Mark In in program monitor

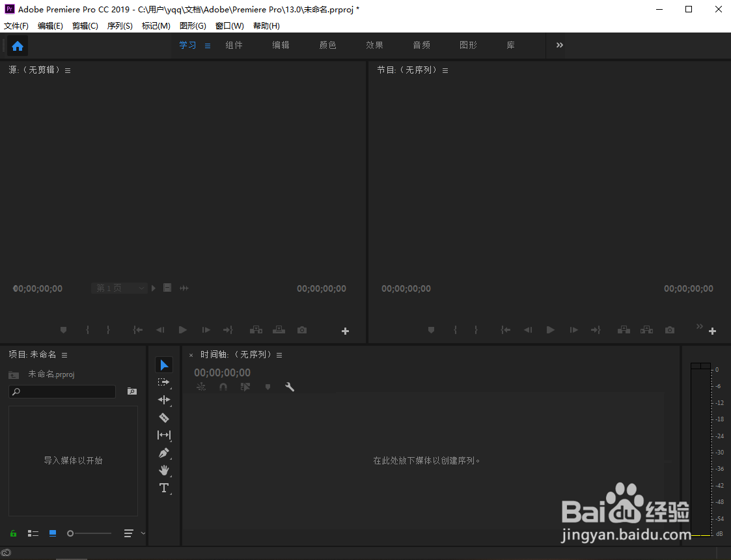pos(456,330)
